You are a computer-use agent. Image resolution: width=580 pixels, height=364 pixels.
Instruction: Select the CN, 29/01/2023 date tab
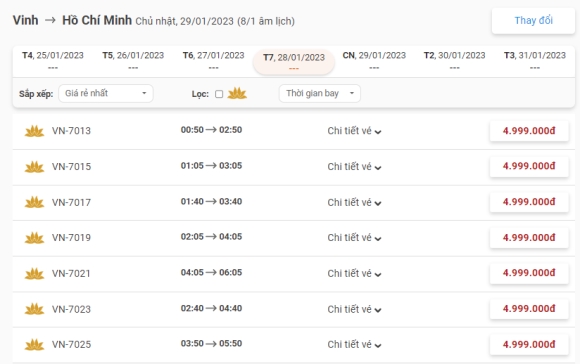[374, 60]
